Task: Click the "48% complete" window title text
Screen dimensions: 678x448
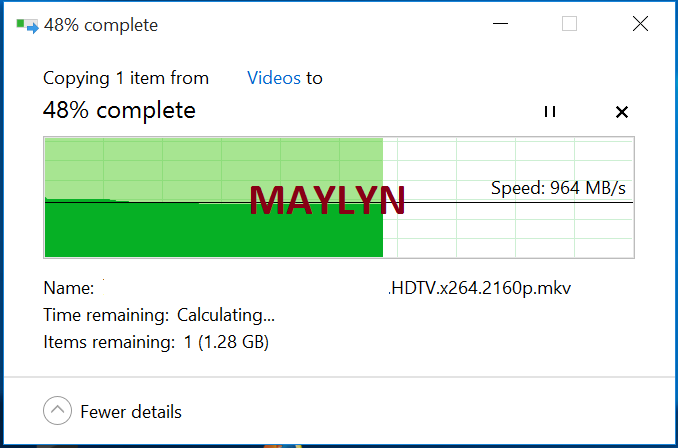Action: point(101,26)
